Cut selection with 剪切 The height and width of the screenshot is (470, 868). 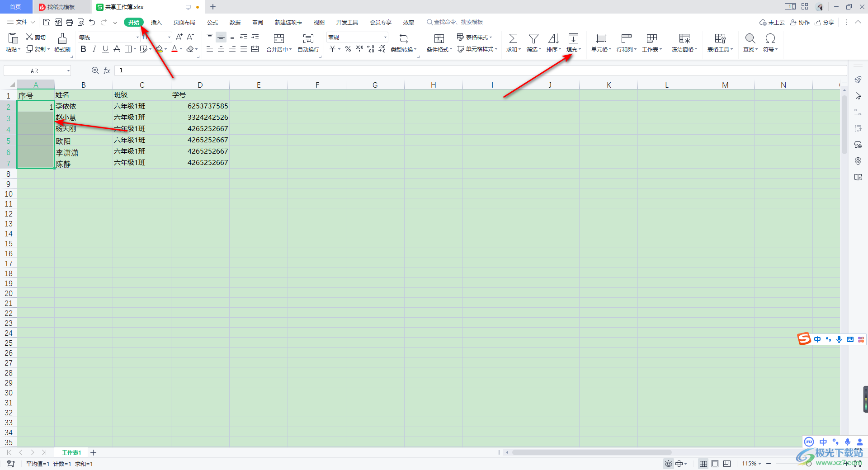pos(36,37)
